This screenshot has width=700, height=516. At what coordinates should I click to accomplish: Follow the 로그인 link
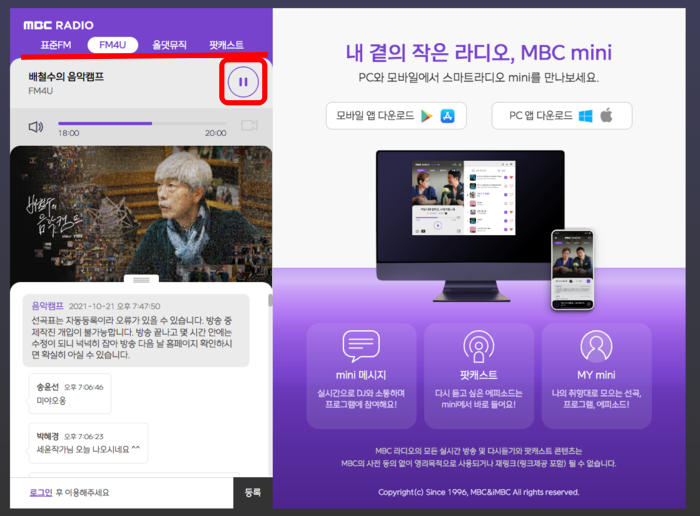[x=41, y=492]
